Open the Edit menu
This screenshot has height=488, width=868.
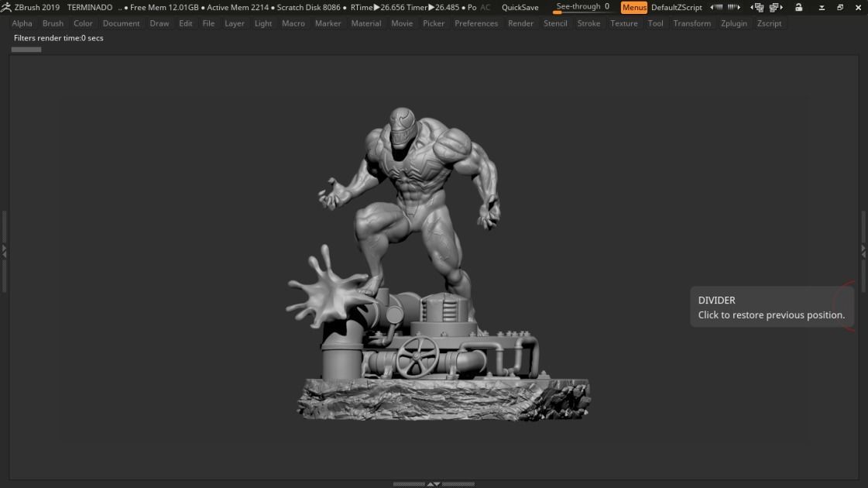[x=185, y=23]
